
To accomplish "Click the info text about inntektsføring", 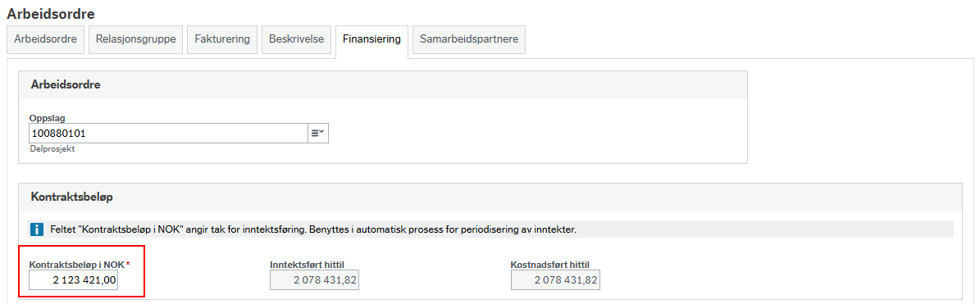I will (x=312, y=229).
